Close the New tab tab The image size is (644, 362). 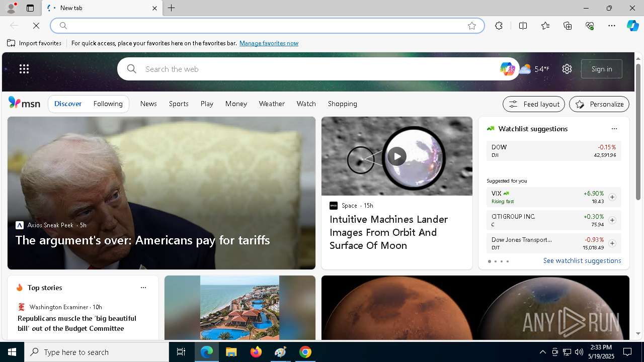154,8
